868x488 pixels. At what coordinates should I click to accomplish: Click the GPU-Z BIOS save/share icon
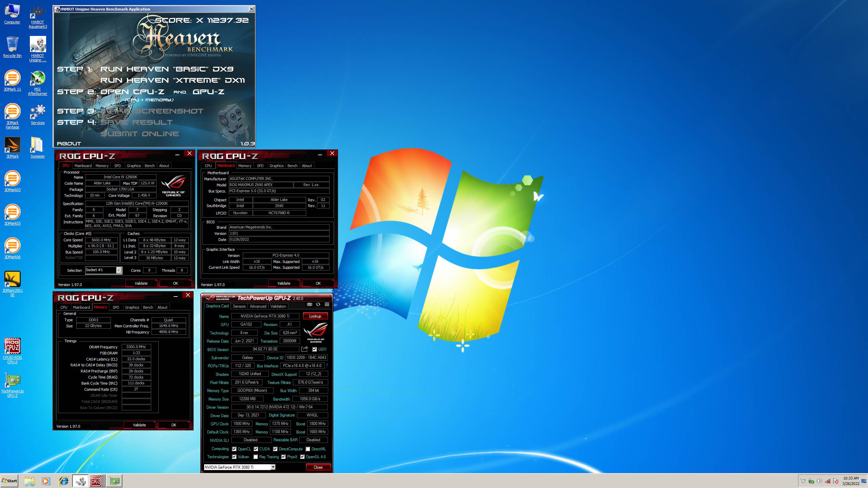304,349
